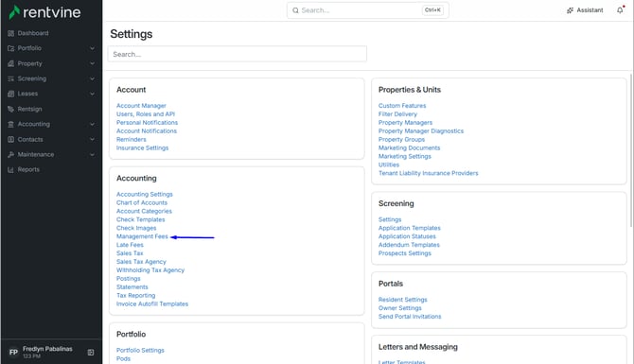Open the notifications bell

620,10
